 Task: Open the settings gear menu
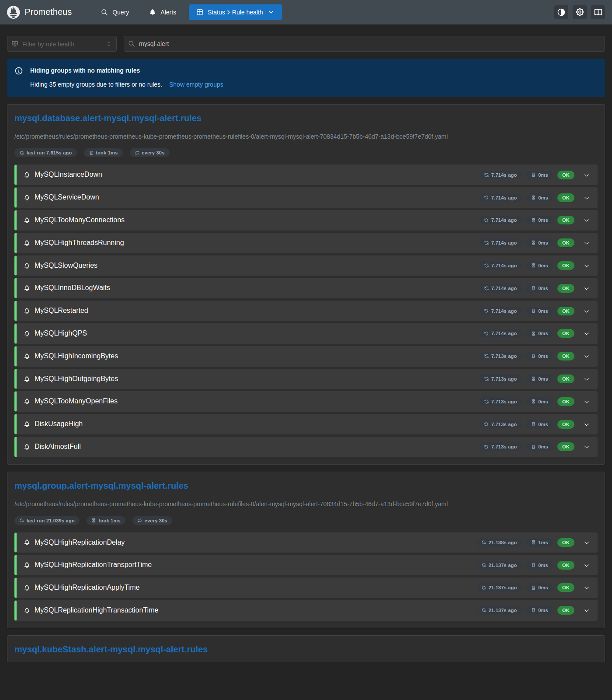click(x=580, y=12)
